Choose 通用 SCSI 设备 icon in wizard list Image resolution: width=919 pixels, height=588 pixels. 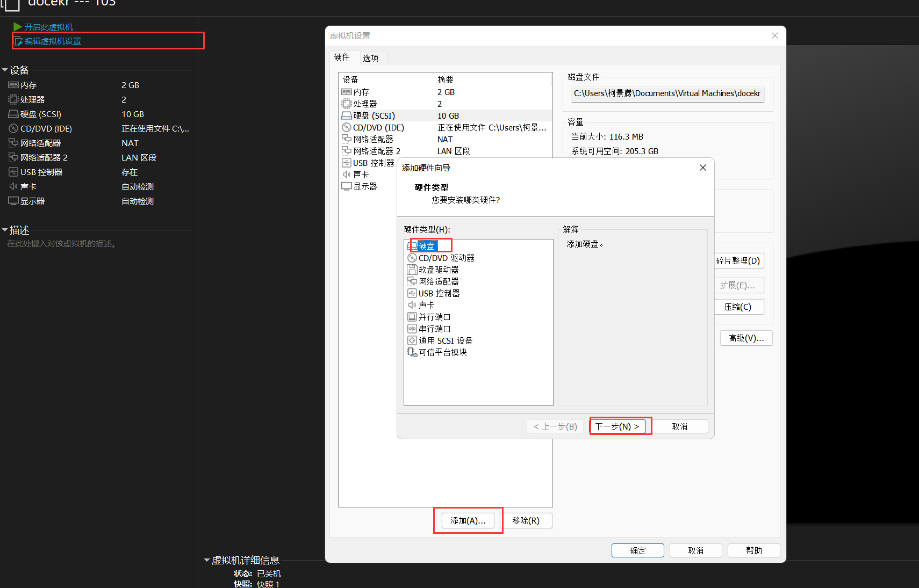pos(412,340)
